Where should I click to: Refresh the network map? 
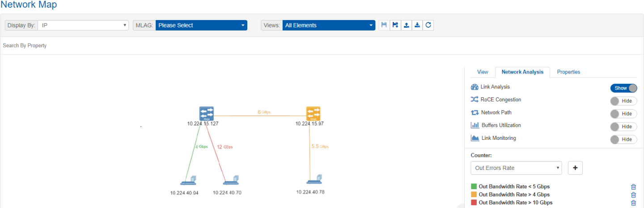(x=428, y=25)
